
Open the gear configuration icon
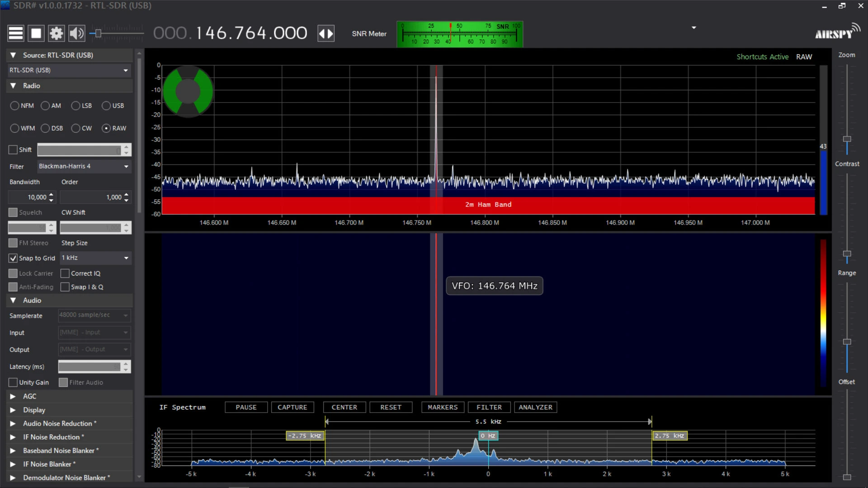click(56, 33)
